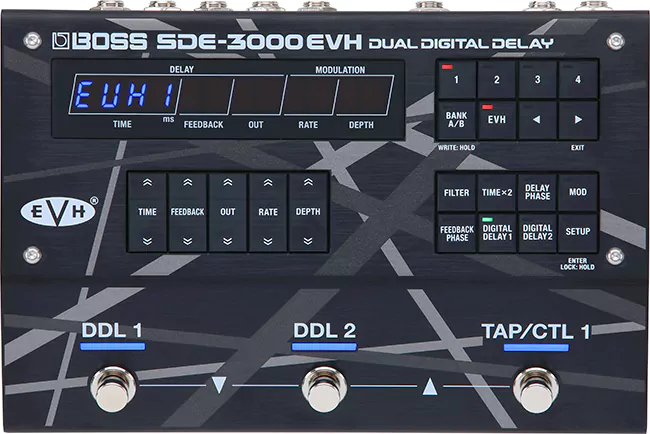Viewport: 650px width, 434px height.
Task: Decrease FEEDBACK with the down chevron
Action: point(187,241)
